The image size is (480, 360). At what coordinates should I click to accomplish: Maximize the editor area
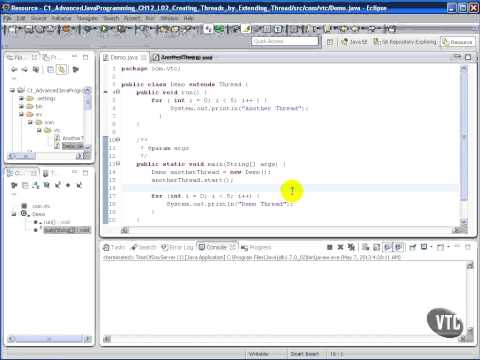coord(468,57)
